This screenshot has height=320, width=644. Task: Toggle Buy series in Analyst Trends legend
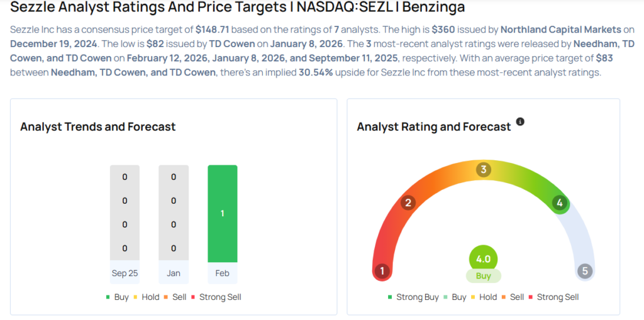(117, 297)
